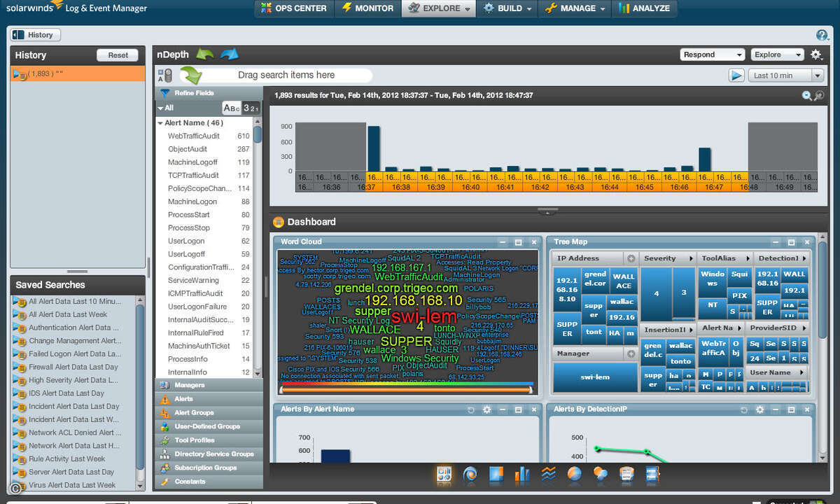Open the Directory Service Groups section
The width and height of the screenshot is (840, 504).
209,454
